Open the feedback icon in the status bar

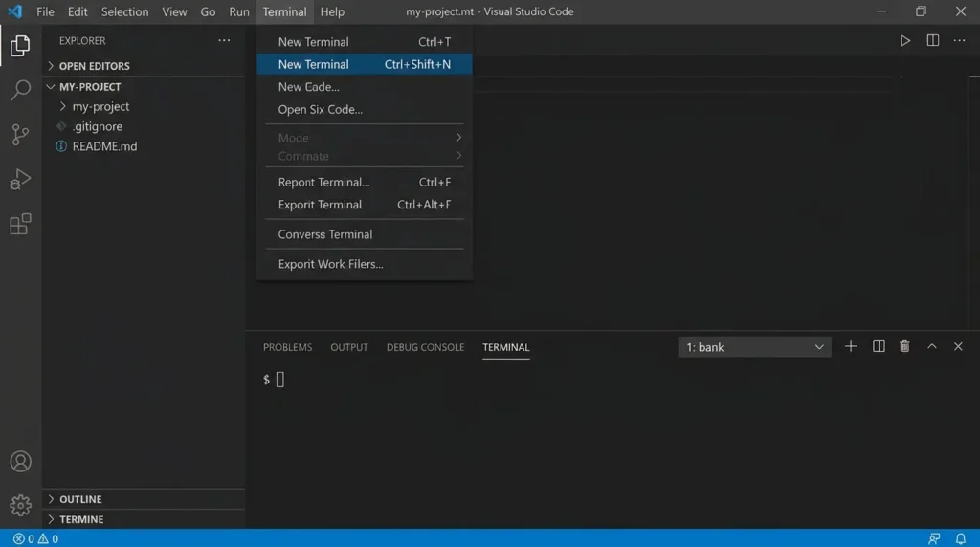pos(934,538)
